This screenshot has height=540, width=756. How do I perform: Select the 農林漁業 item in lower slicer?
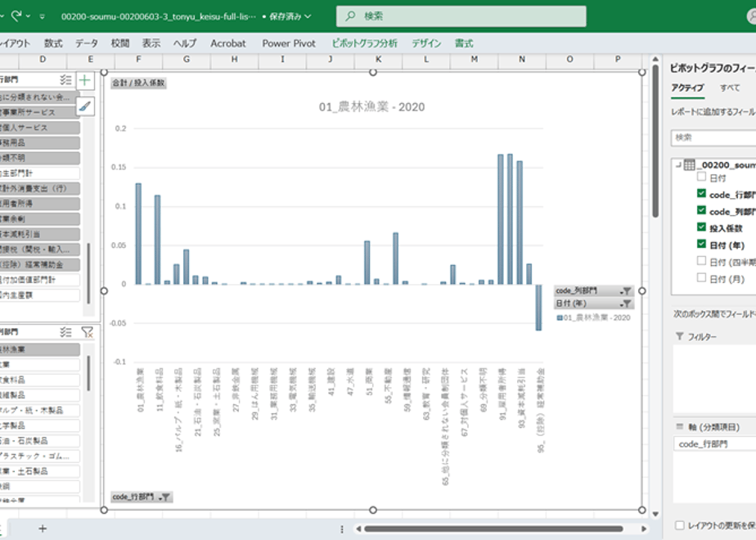pos(39,349)
